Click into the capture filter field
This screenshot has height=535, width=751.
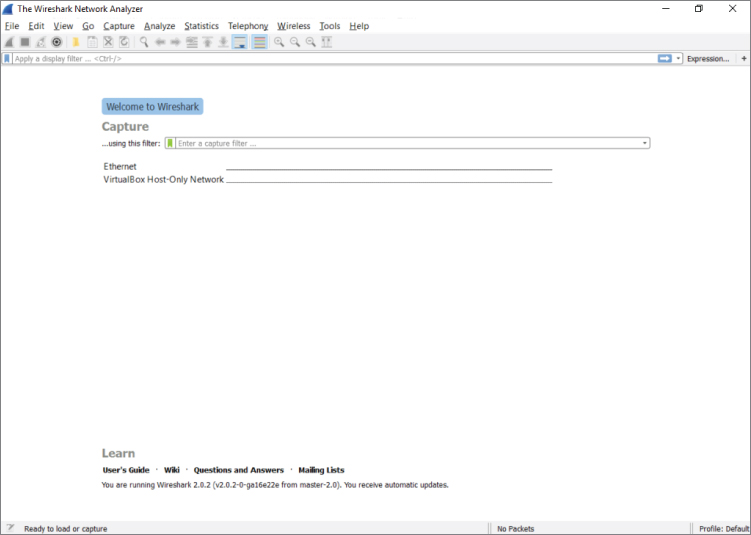[x=408, y=143]
